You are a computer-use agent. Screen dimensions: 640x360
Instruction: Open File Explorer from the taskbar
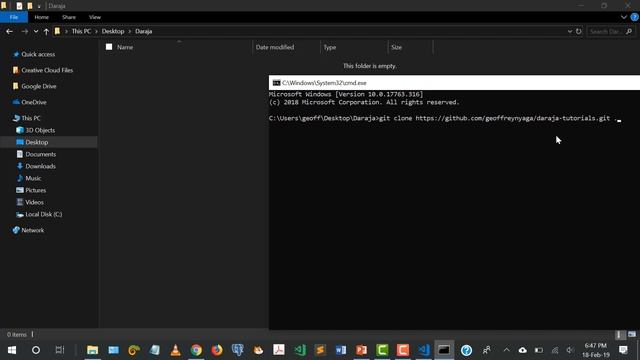pos(93,350)
